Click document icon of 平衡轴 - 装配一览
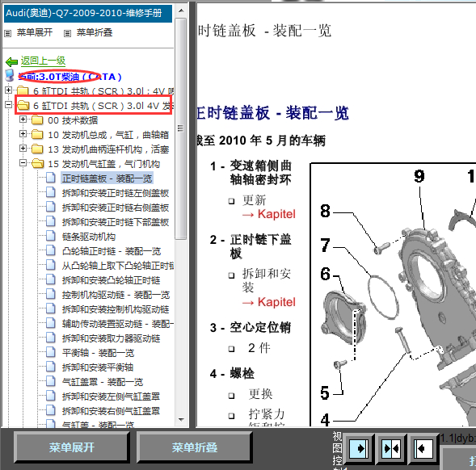Image resolution: width=476 pixels, height=470 pixels. [51, 352]
